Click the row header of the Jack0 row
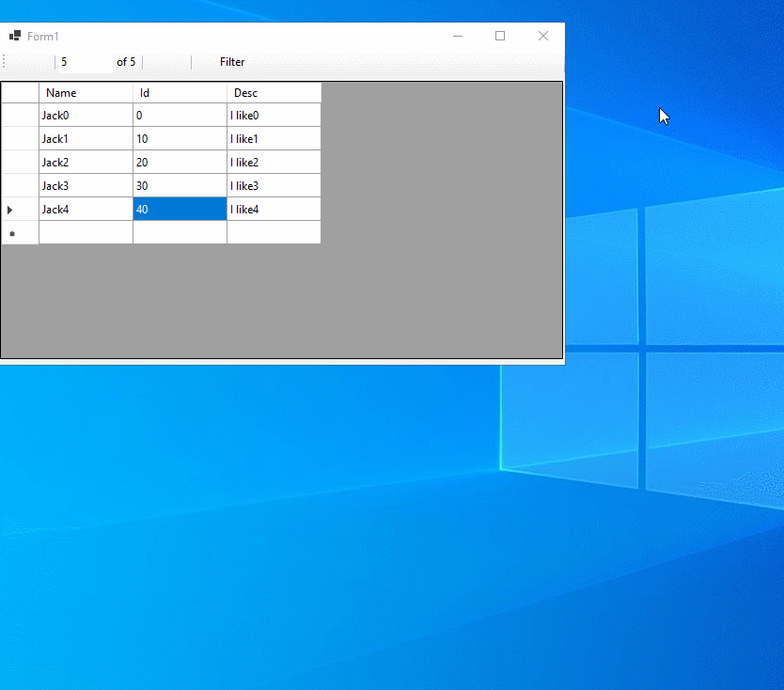This screenshot has width=784, height=690. pyautogui.click(x=20, y=115)
